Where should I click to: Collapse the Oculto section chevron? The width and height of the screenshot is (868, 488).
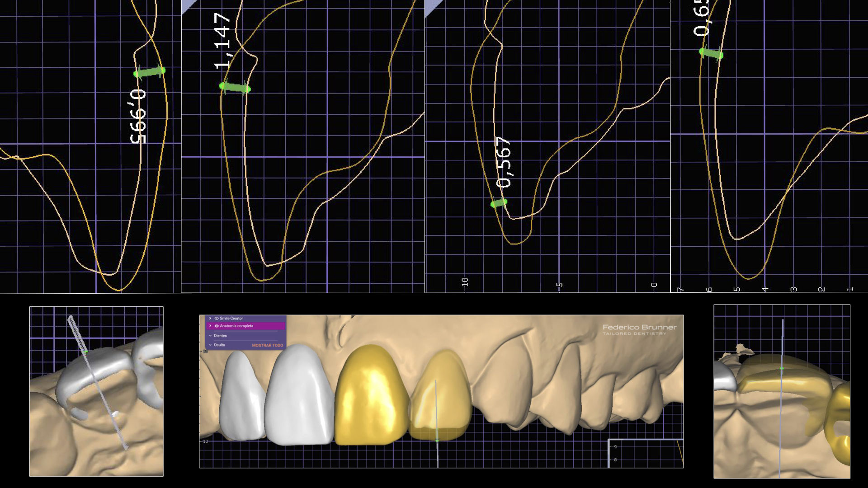pyautogui.click(x=210, y=345)
